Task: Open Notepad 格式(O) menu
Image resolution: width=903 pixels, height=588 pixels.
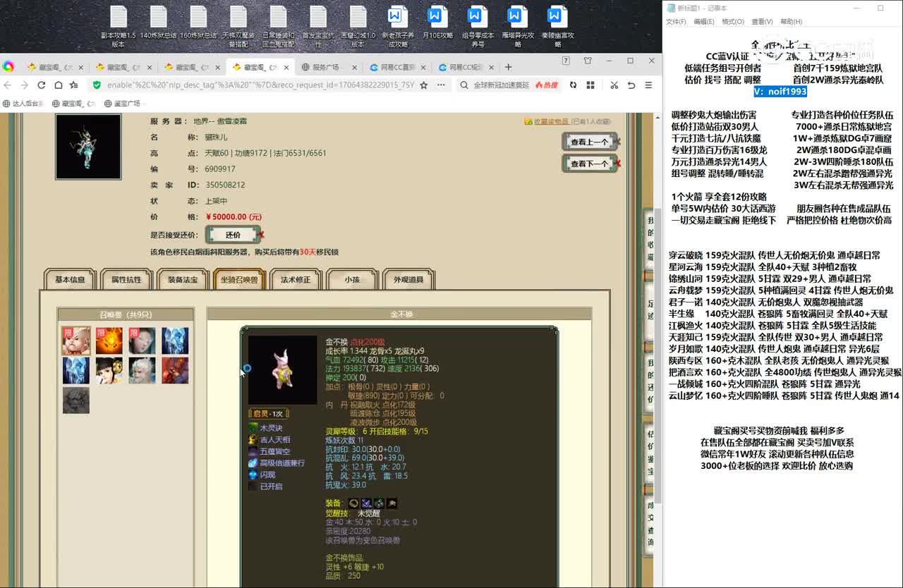Action: pyautogui.click(x=733, y=22)
